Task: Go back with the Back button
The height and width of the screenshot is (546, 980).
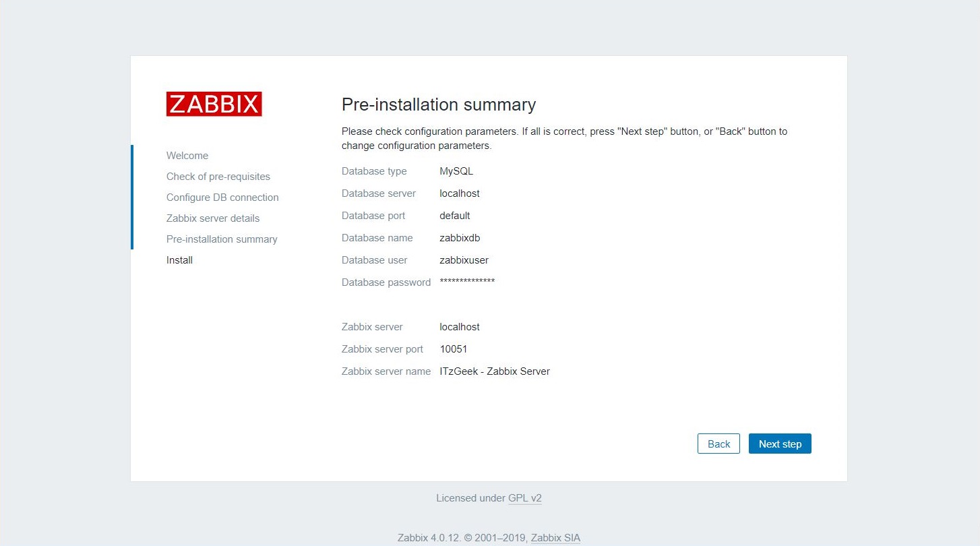Action: (x=718, y=444)
